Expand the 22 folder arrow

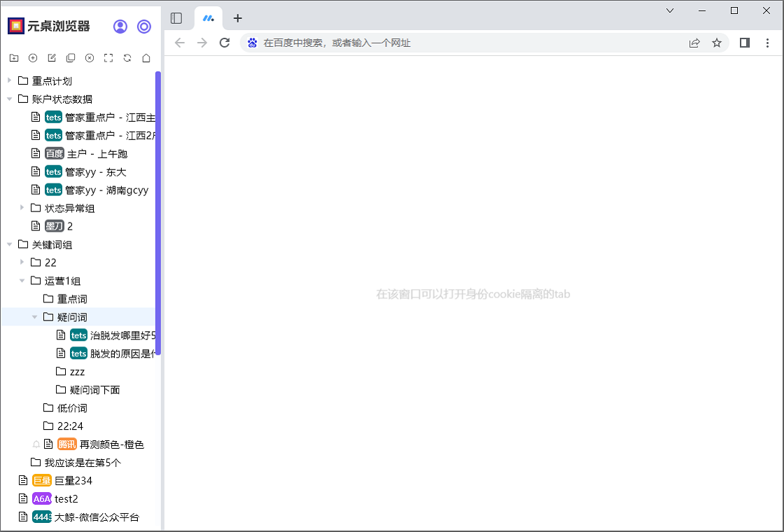pos(22,262)
